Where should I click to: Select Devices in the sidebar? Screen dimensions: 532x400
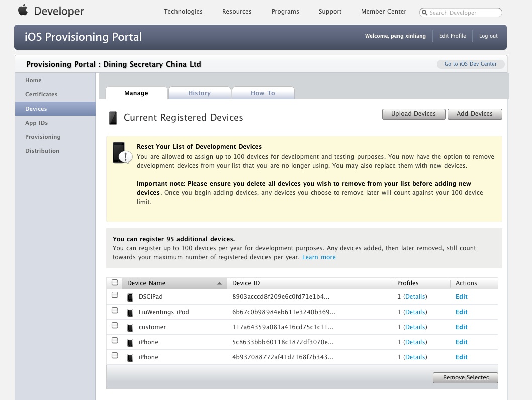point(55,109)
